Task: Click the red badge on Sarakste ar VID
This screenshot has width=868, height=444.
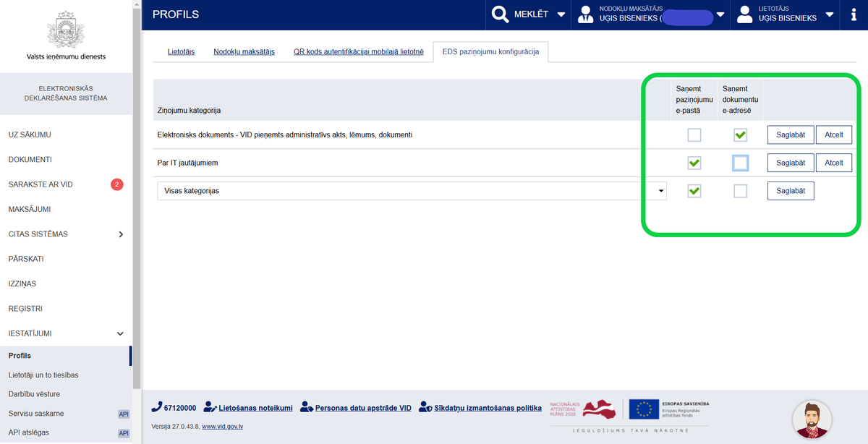Action: click(x=117, y=184)
